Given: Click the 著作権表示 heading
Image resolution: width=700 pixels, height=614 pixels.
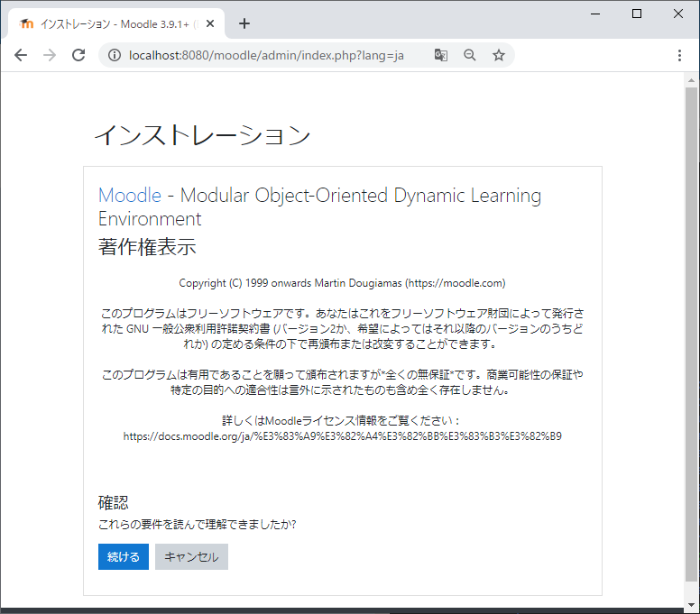Looking at the screenshot, I should pos(147,247).
